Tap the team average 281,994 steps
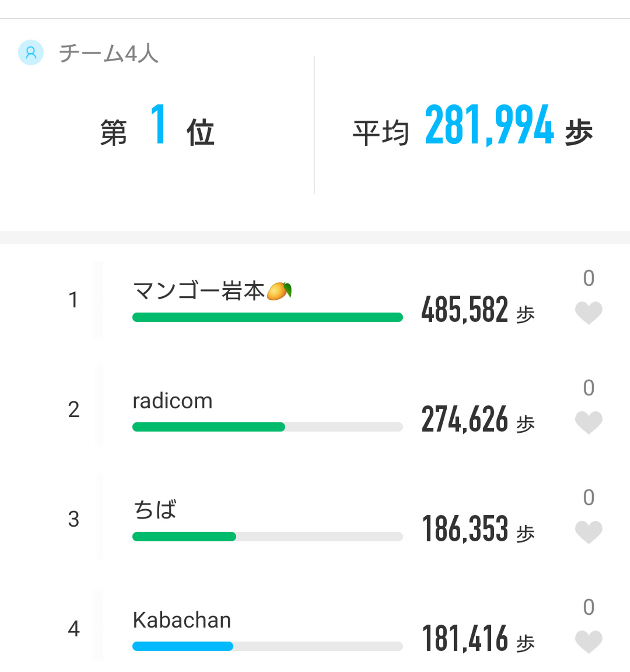 (x=489, y=126)
